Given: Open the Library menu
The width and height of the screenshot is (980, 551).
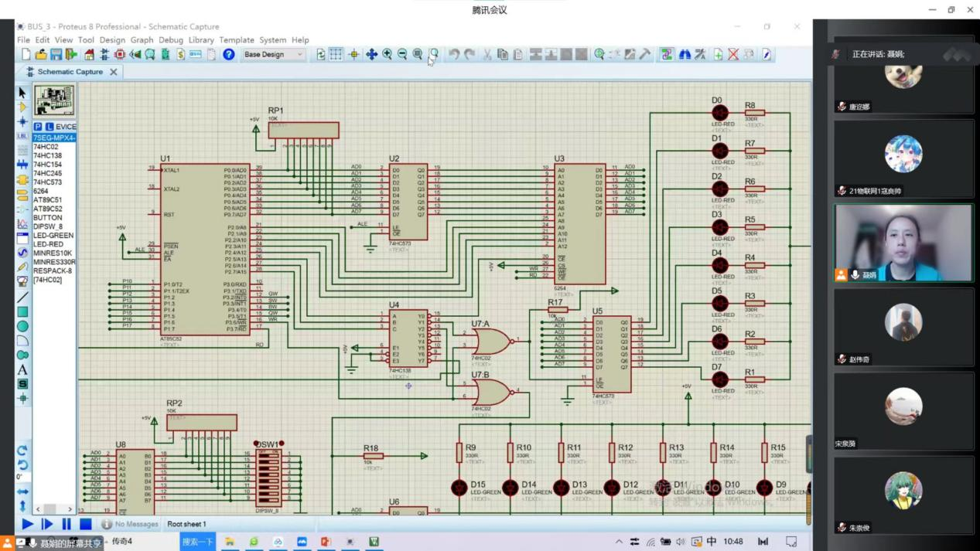Looking at the screenshot, I should (201, 40).
